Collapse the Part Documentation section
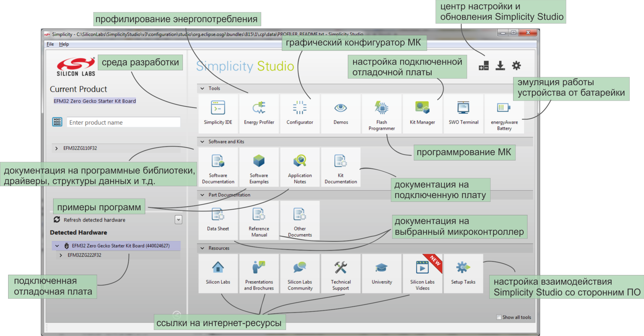The height and width of the screenshot is (336, 644). tap(202, 195)
